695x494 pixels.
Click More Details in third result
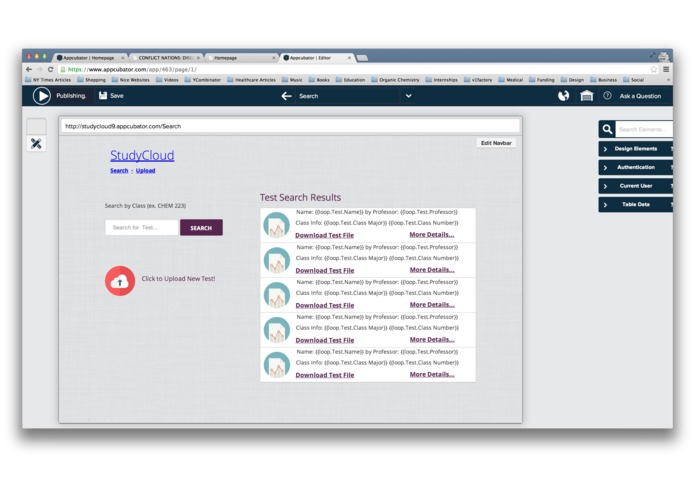(432, 305)
